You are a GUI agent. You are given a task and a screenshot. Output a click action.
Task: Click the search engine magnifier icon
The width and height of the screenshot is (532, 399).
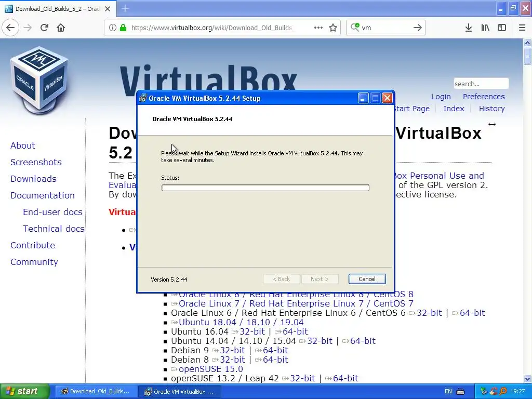[x=355, y=27]
